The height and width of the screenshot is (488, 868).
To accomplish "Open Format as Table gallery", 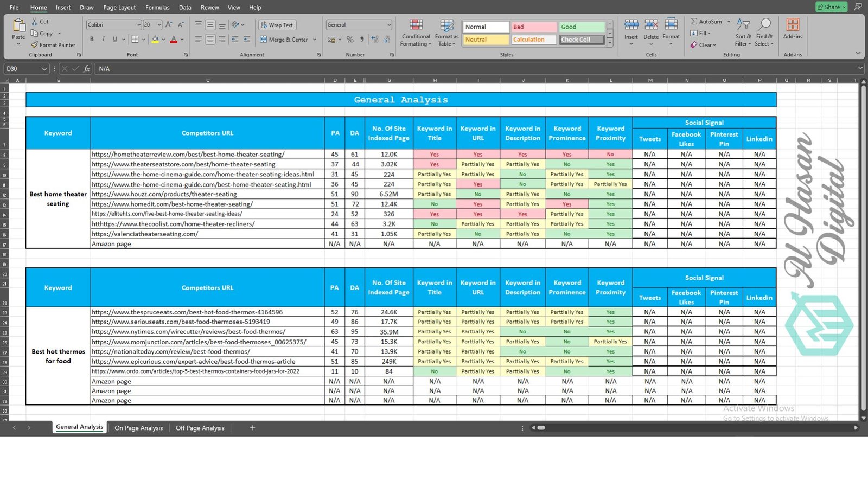I will click(x=448, y=33).
